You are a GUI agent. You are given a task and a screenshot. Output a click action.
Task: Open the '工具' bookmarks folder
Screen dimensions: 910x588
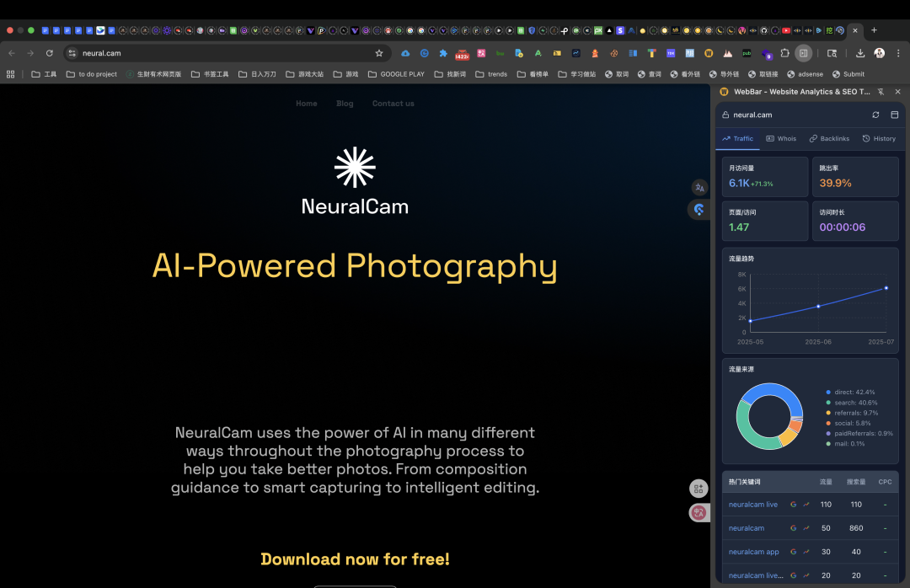pyautogui.click(x=44, y=74)
